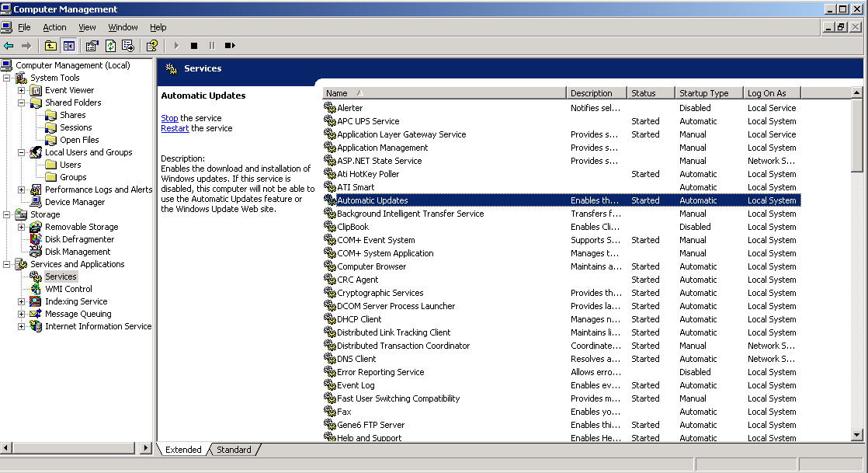
Task: Expand the Event Viewer tree node
Action: [x=22, y=90]
